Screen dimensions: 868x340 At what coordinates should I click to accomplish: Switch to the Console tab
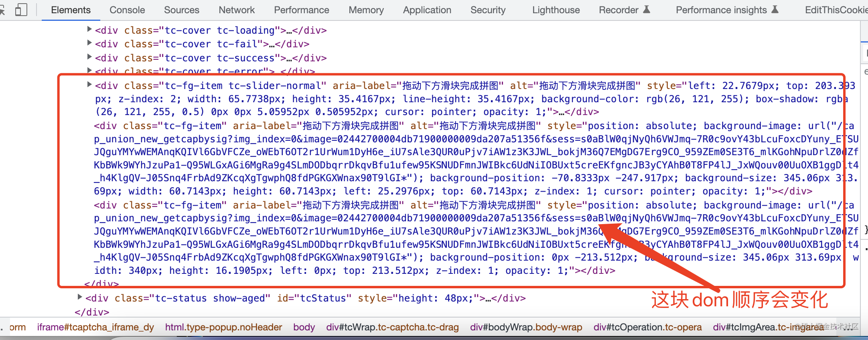point(127,10)
